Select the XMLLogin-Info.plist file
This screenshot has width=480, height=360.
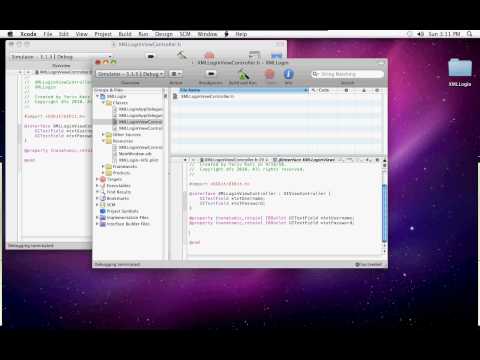coord(138,160)
